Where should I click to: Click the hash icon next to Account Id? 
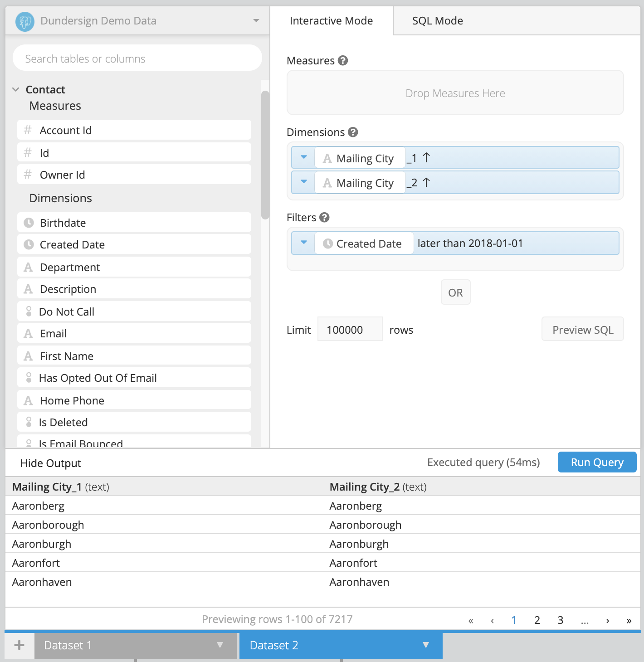click(28, 130)
